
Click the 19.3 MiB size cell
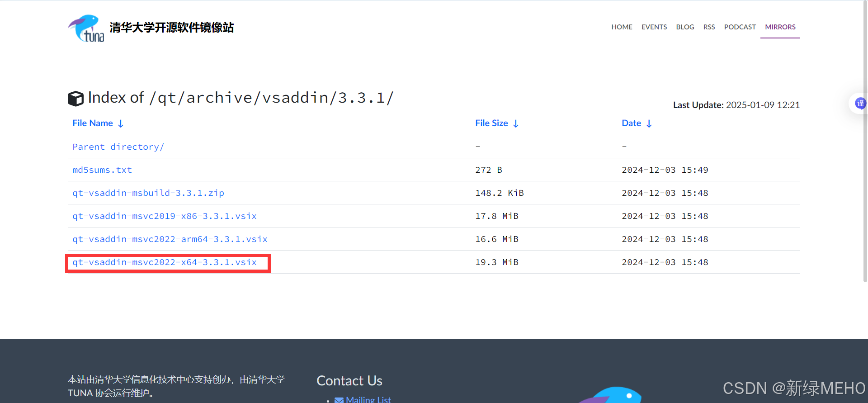pos(497,262)
